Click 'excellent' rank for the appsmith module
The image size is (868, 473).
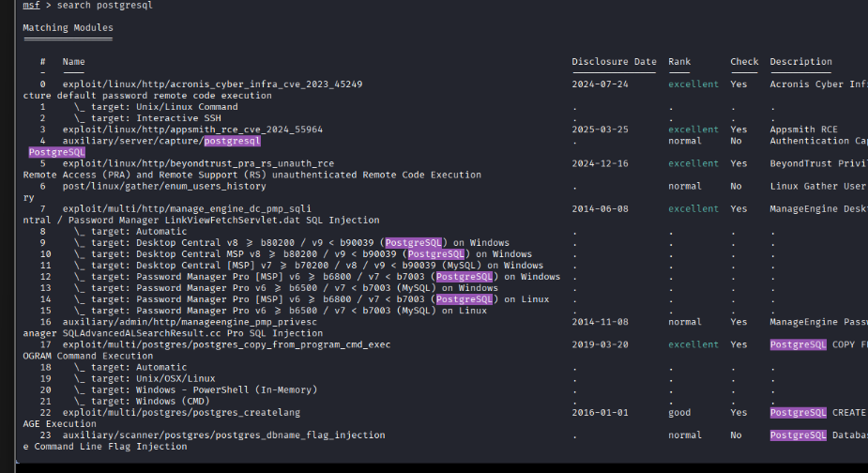(693, 130)
